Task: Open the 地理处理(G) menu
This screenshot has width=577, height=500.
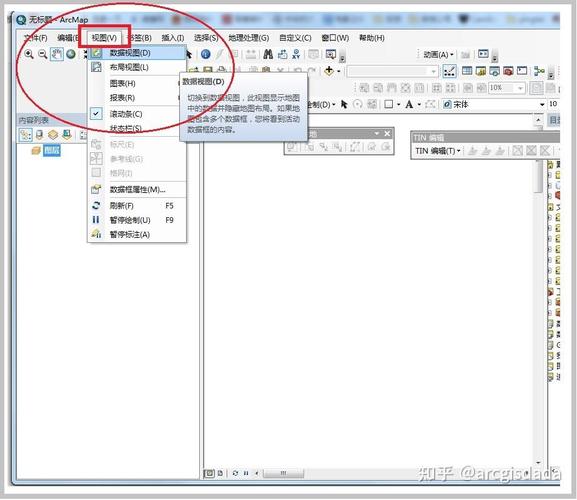Action: pyautogui.click(x=248, y=38)
